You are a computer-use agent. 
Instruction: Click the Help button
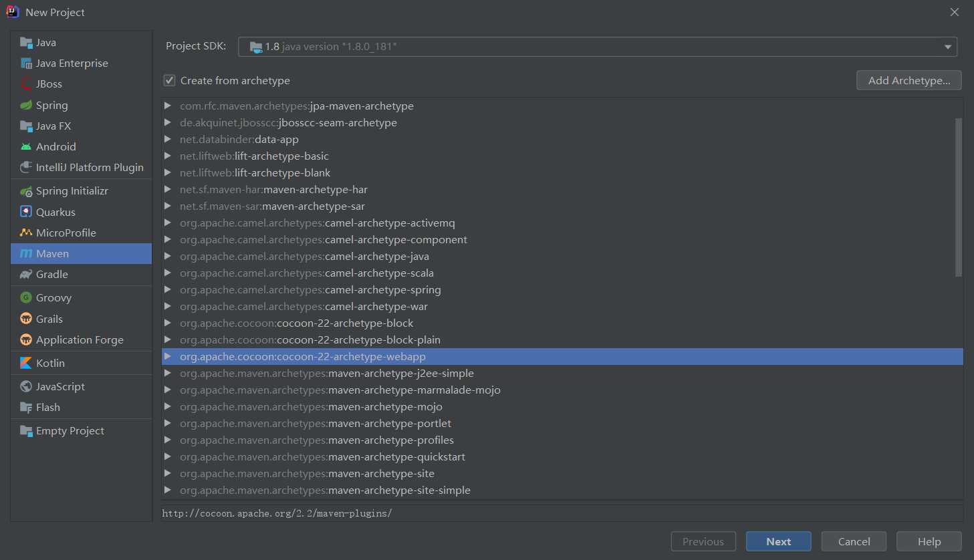(x=929, y=541)
